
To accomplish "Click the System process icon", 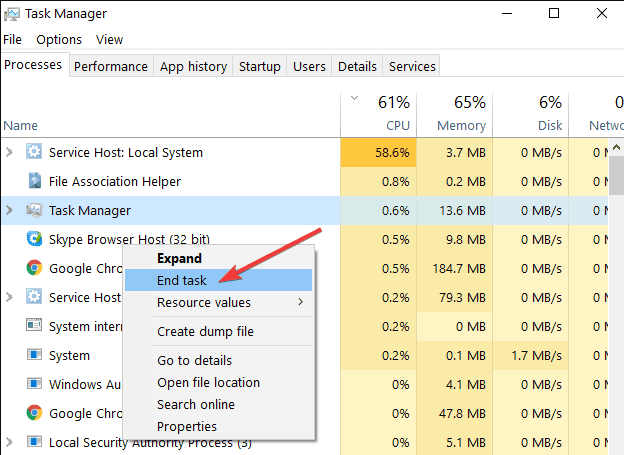I will tap(34, 355).
